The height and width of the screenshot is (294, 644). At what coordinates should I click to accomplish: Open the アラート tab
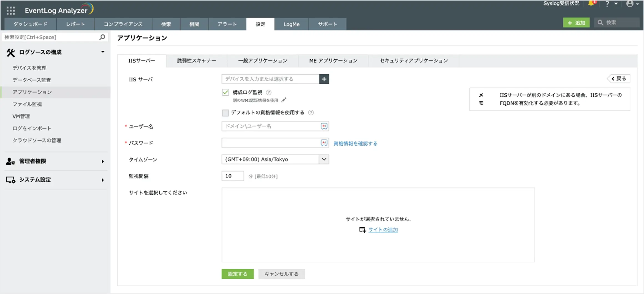coord(227,24)
